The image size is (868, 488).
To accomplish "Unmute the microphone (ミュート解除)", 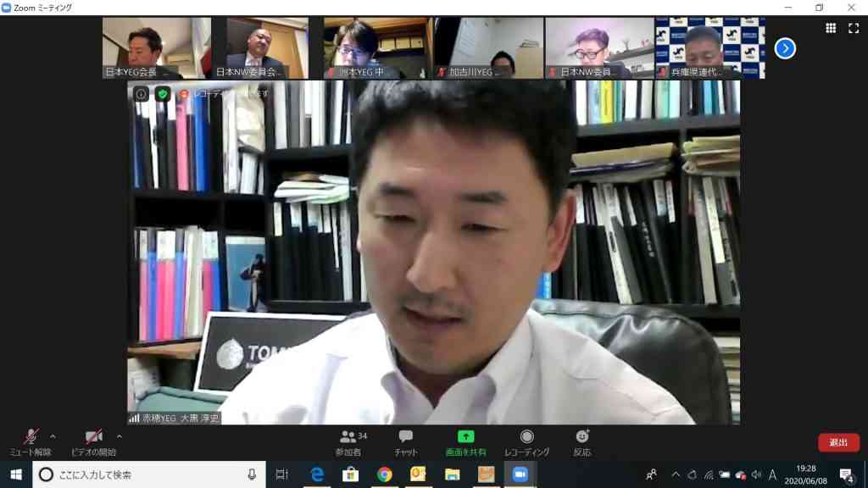I will (x=31, y=442).
